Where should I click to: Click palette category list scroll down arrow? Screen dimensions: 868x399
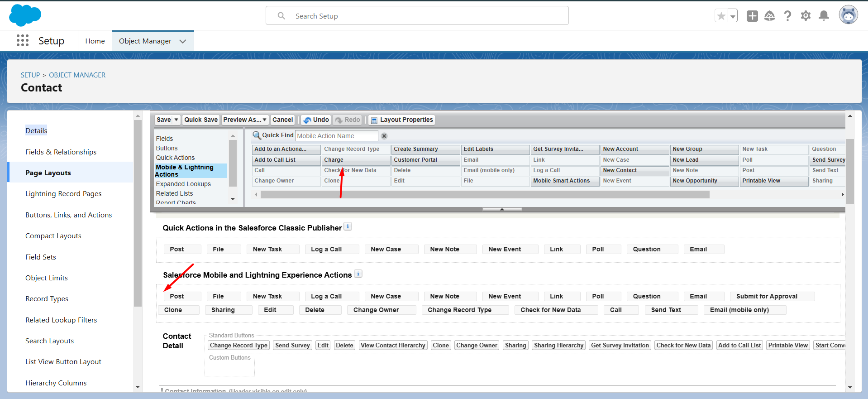pyautogui.click(x=233, y=199)
